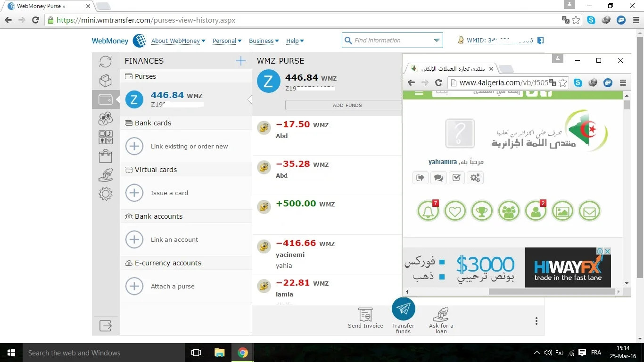Click the Ask for a loan icon
644x362 pixels.
441,314
